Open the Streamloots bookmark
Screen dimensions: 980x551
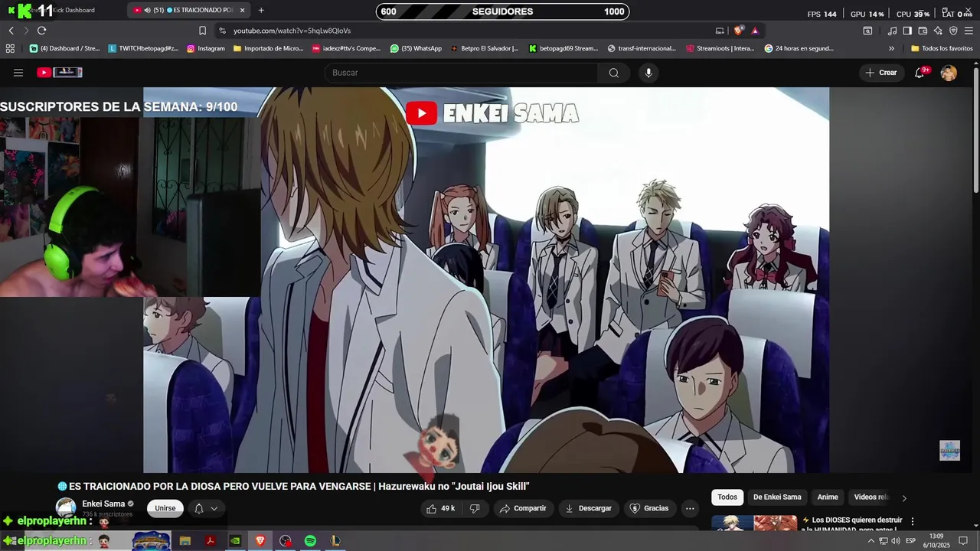point(720,48)
